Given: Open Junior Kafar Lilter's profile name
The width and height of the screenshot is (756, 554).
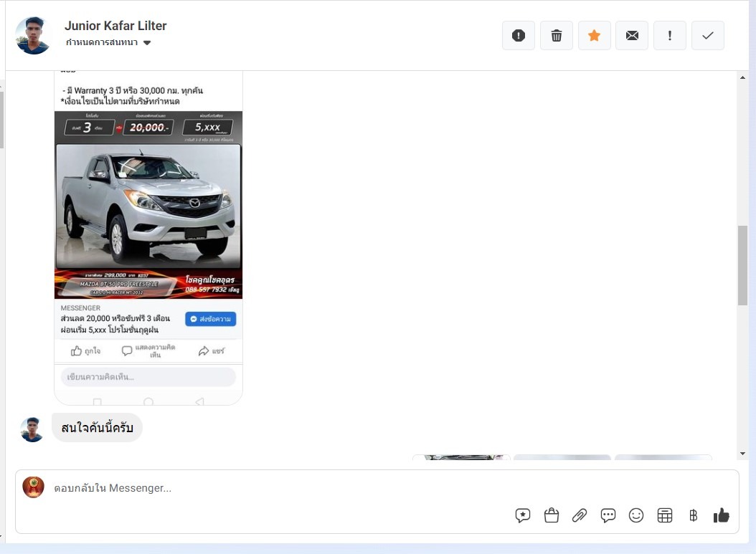Looking at the screenshot, I should [x=115, y=26].
